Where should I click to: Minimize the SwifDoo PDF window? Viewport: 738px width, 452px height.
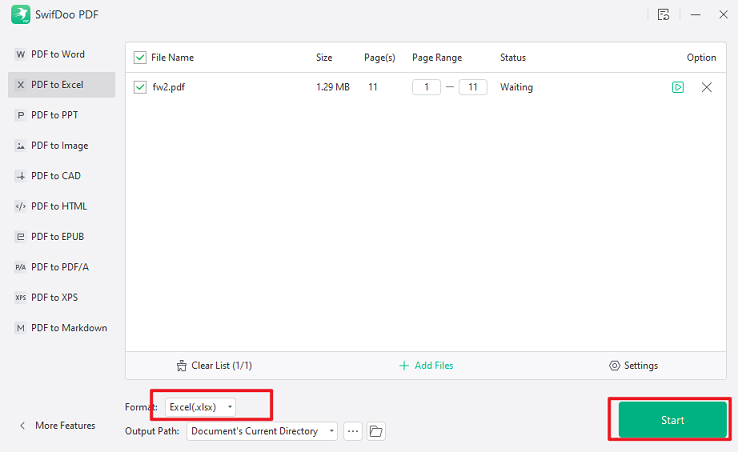[695, 15]
